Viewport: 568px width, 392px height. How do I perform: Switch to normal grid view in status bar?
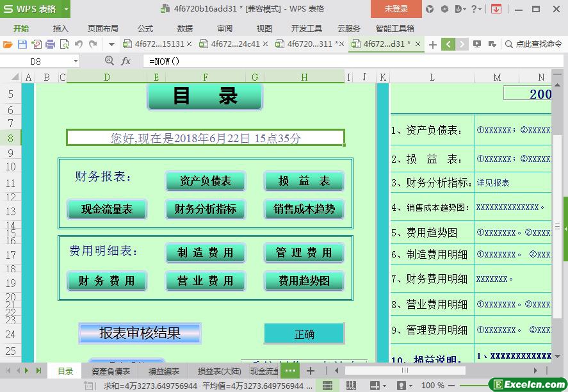coord(327,386)
